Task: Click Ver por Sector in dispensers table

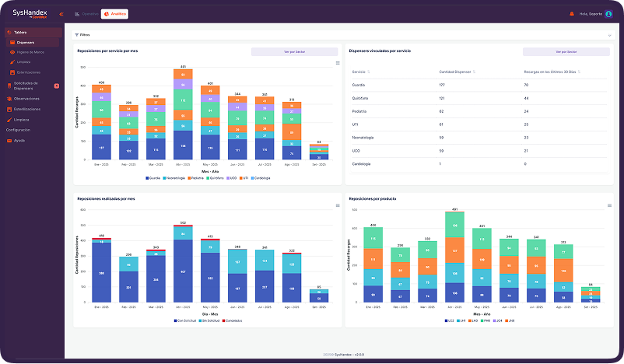Action: [x=566, y=51]
